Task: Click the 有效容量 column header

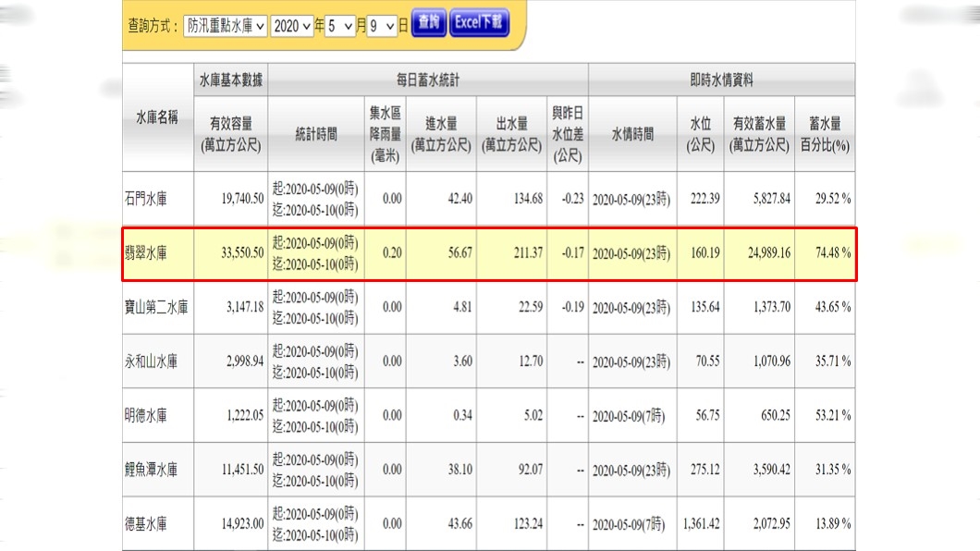Action: pos(230,134)
